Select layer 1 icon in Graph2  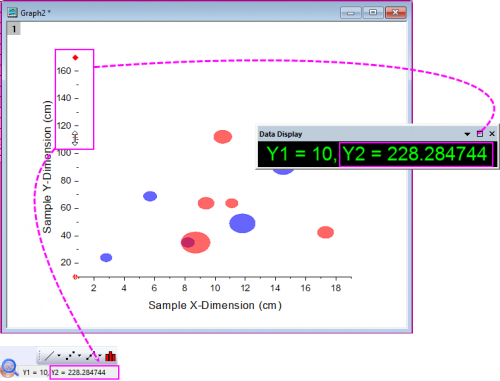(14, 29)
